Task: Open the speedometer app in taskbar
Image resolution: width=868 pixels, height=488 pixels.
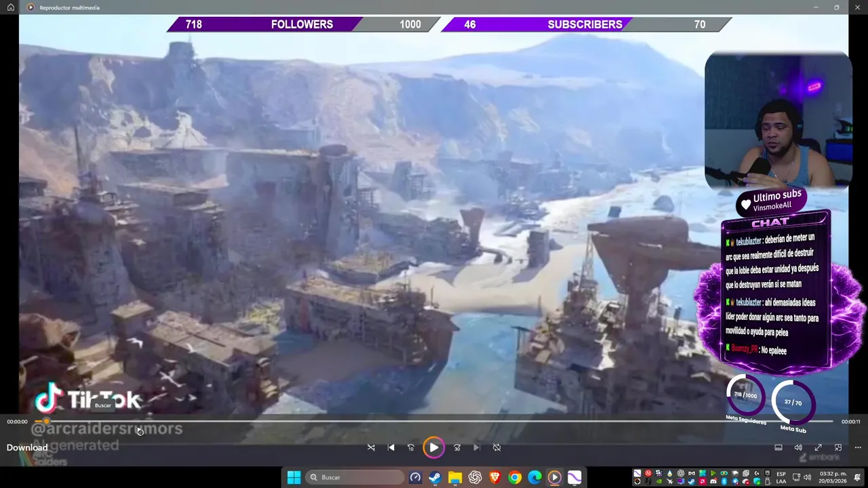Action: point(415,477)
